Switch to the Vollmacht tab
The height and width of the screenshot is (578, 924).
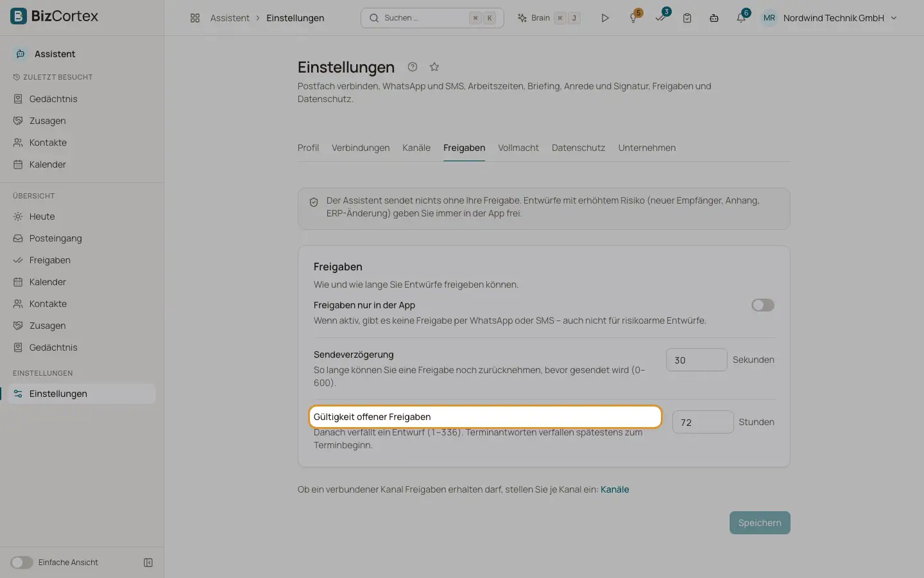pos(518,148)
